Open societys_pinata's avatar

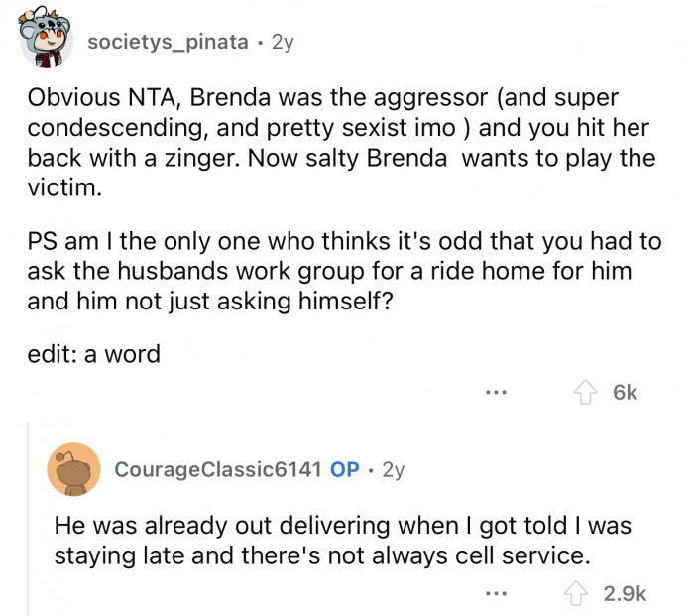click(46, 38)
